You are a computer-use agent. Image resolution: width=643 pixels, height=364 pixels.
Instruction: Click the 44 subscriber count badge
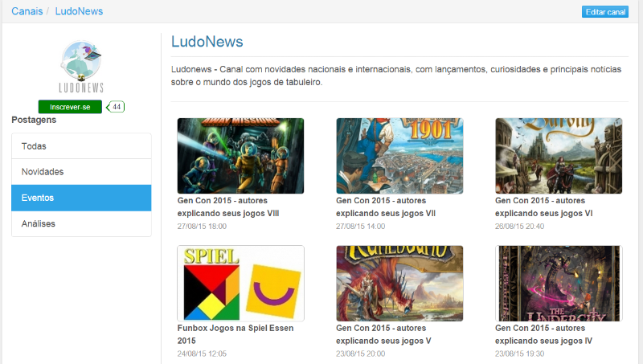(115, 107)
